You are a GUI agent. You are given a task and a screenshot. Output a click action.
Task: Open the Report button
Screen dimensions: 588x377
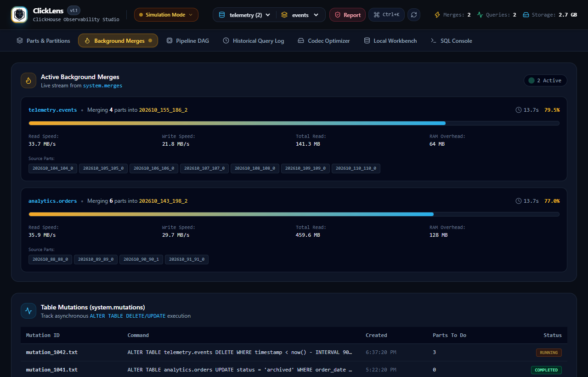347,15
